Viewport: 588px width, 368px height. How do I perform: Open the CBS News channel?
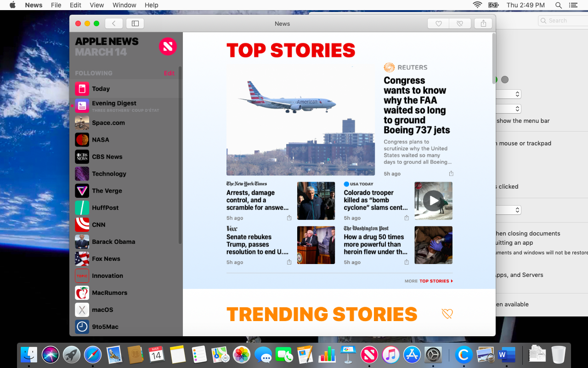point(126,157)
